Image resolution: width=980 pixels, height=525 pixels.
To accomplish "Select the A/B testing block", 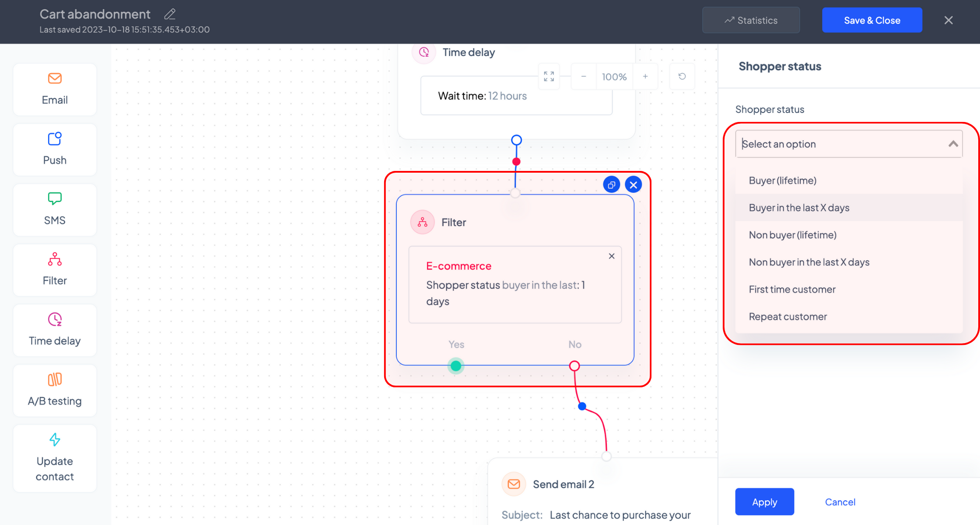I will [55, 390].
